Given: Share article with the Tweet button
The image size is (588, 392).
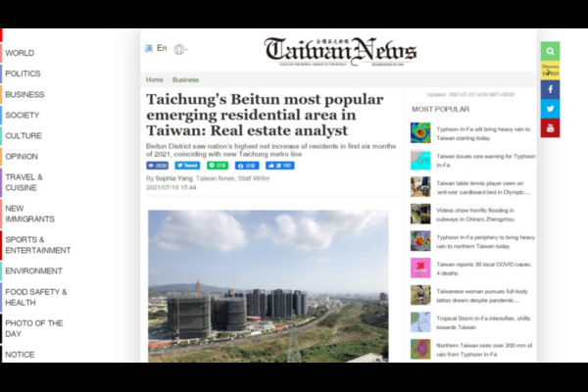Looking at the screenshot, I should [188, 166].
